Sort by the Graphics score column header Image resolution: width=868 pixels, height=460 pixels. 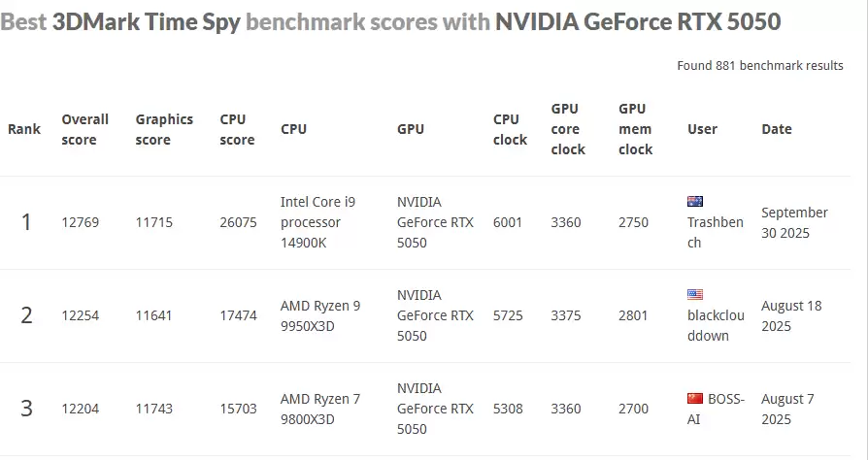point(164,129)
